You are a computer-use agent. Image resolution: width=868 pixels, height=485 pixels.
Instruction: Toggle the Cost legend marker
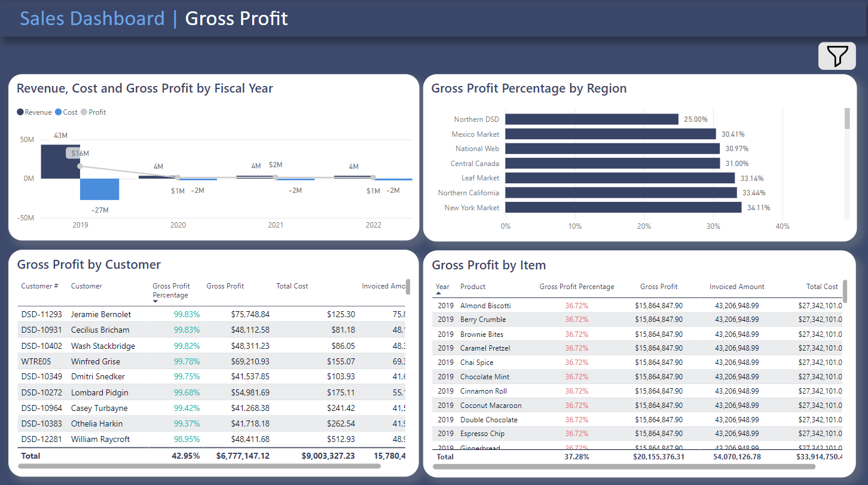(58, 112)
